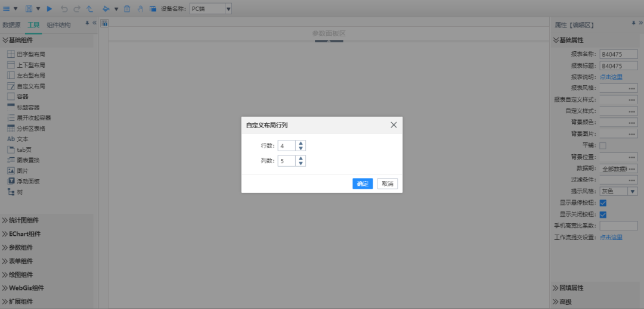Open the 背景颜色 color picker field
The image size is (644, 309).
[x=618, y=122]
